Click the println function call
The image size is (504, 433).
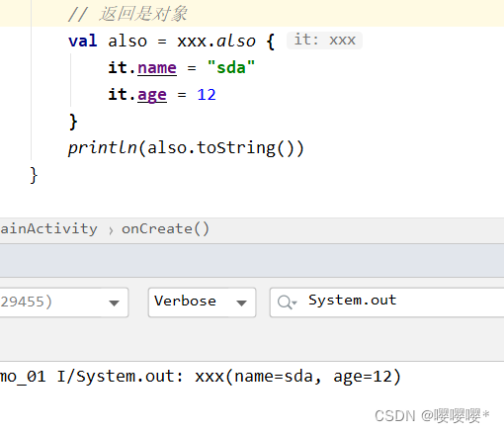103,148
